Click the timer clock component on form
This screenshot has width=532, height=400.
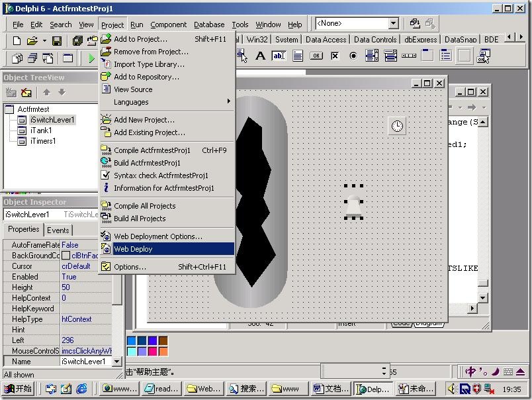397,126
